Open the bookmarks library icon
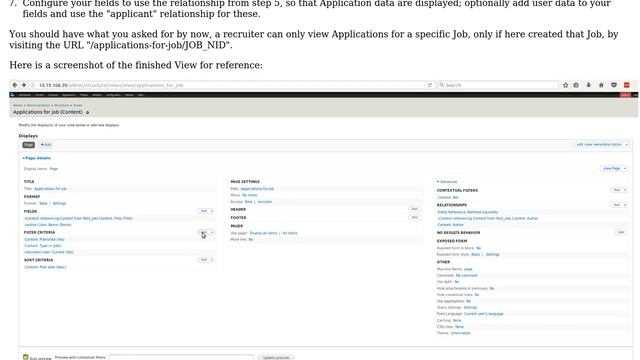Viewport: 640px width, 360px height. (576, 85)
